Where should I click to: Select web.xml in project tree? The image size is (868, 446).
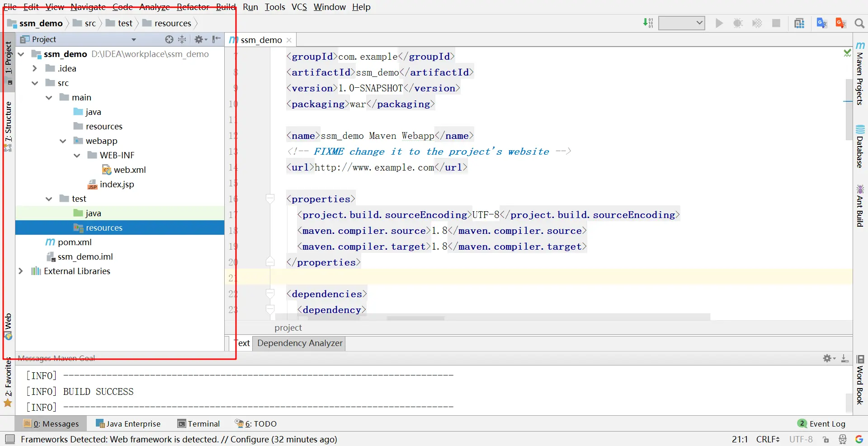[124, 170]
